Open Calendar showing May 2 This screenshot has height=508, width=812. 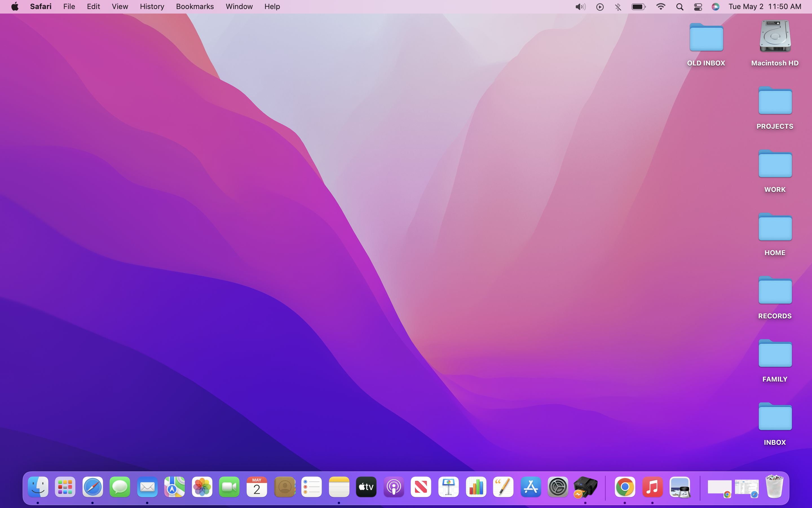pos(257,487)
